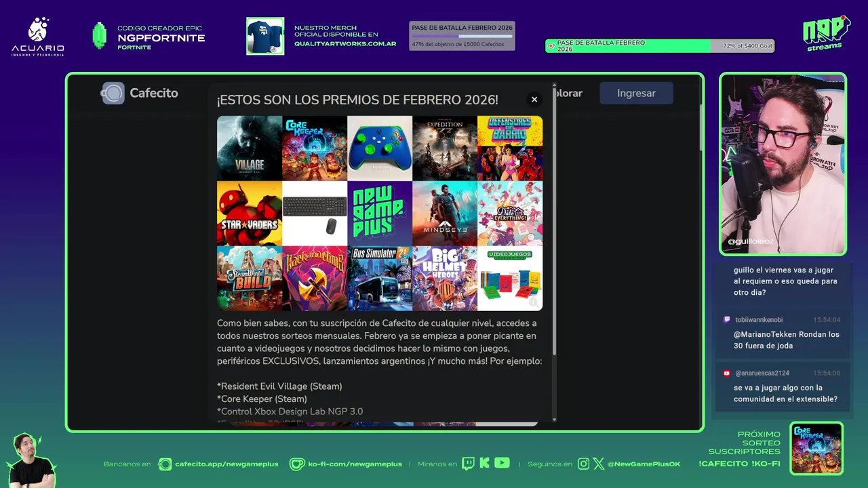Screen dimensions: 868x488
Task: Click the '¡ESTOS SON LOS PREMIOS DE FEBRERO 2026!' heading
Action: (357, 100)
